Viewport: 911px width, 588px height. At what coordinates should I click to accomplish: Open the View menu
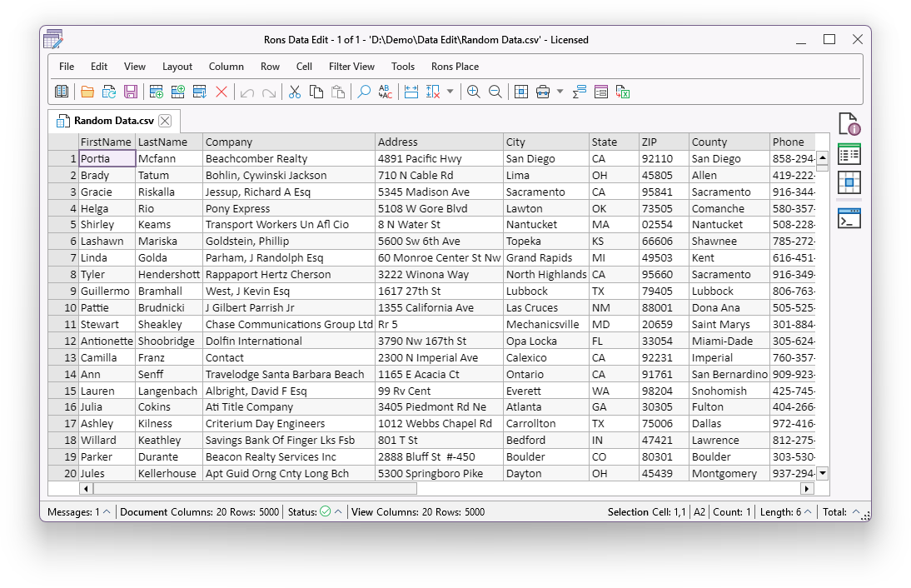(x=135, y=67)
